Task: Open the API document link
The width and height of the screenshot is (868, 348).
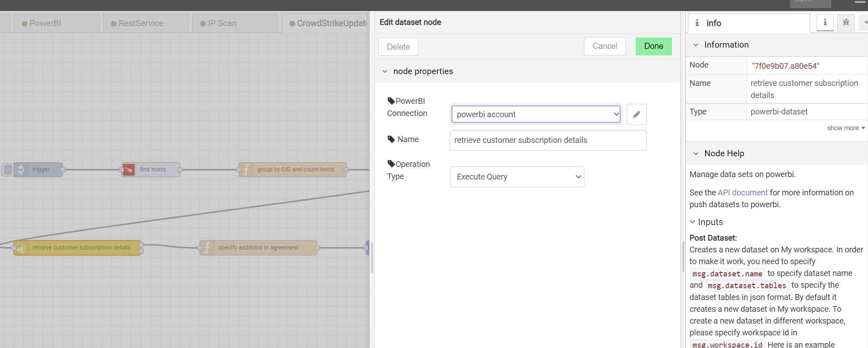Action: [742, 193]
